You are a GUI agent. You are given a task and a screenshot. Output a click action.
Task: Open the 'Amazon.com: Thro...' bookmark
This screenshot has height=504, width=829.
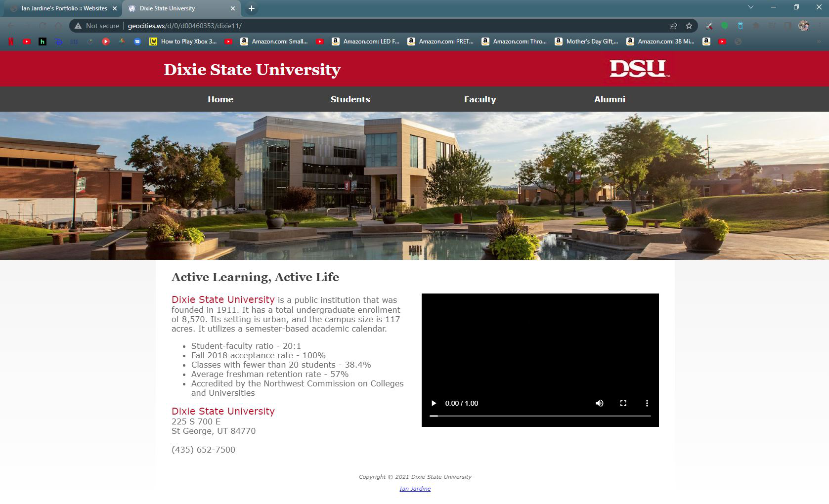[x=515, y=42]
